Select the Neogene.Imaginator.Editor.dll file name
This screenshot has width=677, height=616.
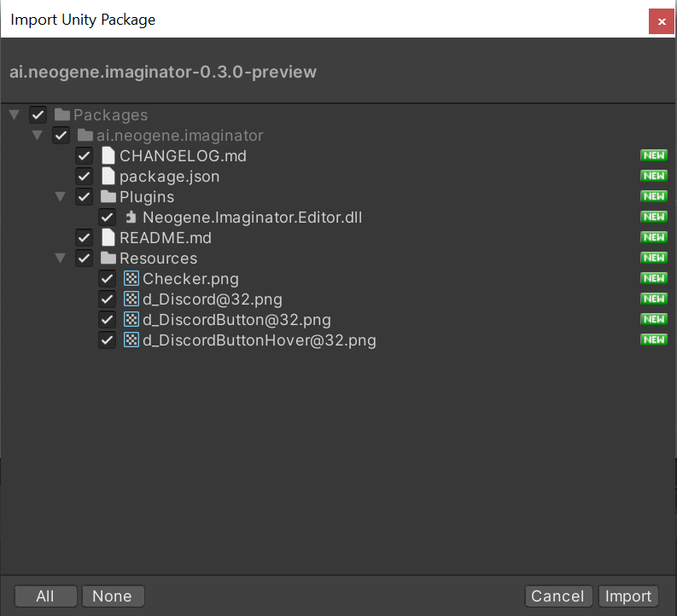pyautogui.click(x=253, y=218)
